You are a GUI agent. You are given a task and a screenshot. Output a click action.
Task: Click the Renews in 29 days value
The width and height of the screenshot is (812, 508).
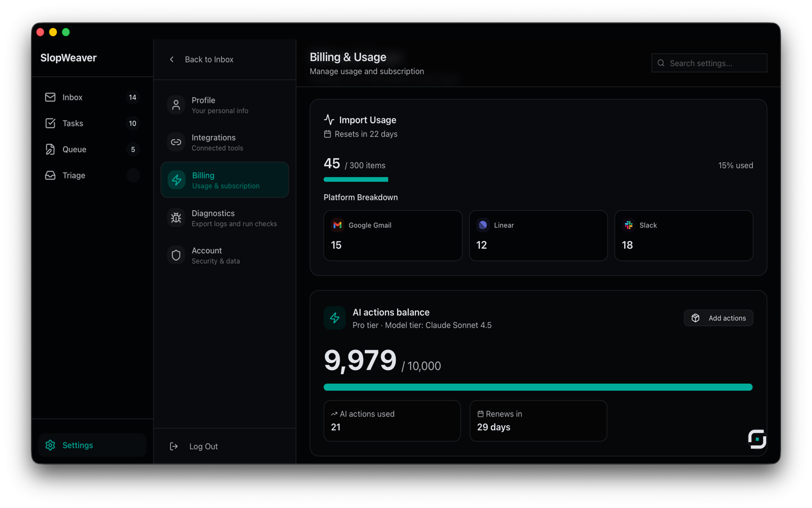[493, 427]
